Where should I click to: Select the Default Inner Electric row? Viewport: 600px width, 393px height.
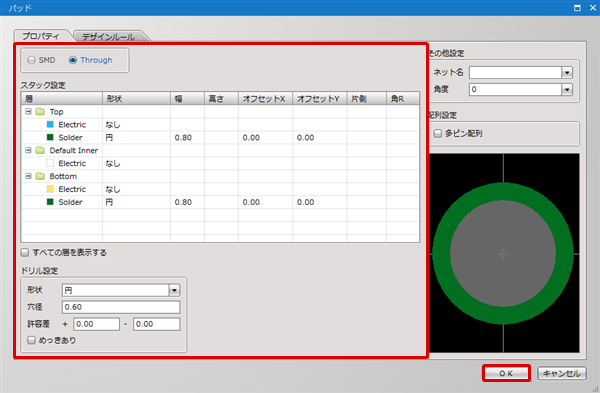pyautogui.click(x=220, y=163)
